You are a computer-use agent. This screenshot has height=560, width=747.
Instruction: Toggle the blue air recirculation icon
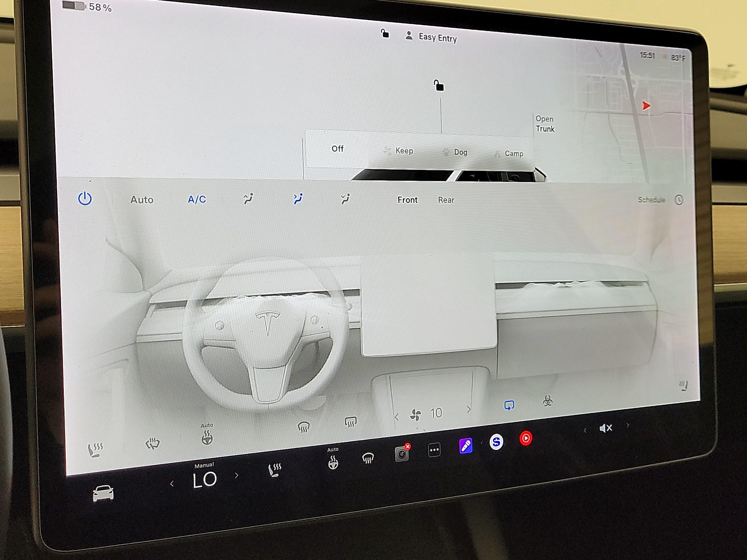[509, 405]
